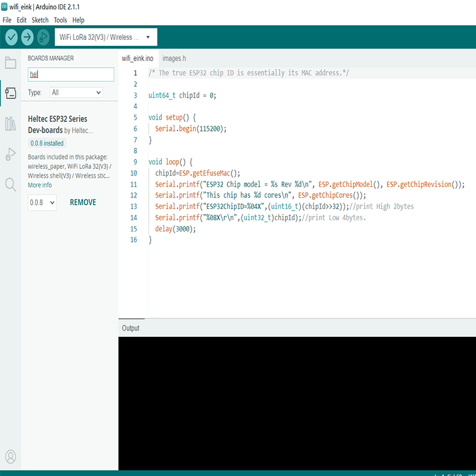The height and width of the screenshot is (476, 476).
Task: Open the Debug panel sidebar icon
Action: [10, 154]
